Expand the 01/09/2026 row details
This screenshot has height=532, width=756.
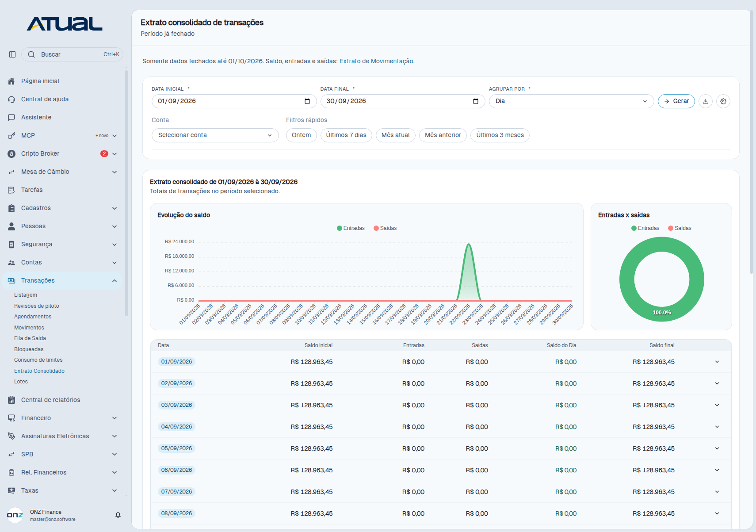click(x=717, y=362)
